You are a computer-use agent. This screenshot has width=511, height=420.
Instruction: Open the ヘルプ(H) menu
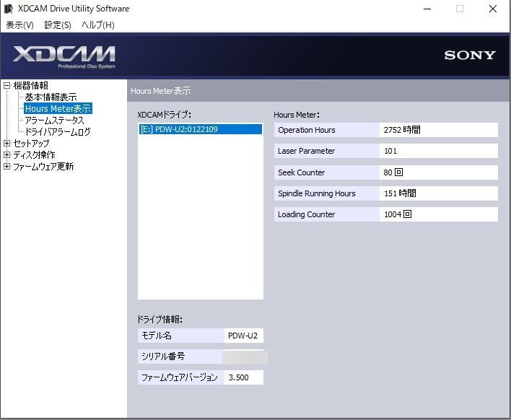pyautogui.click(x=97, y=25)
